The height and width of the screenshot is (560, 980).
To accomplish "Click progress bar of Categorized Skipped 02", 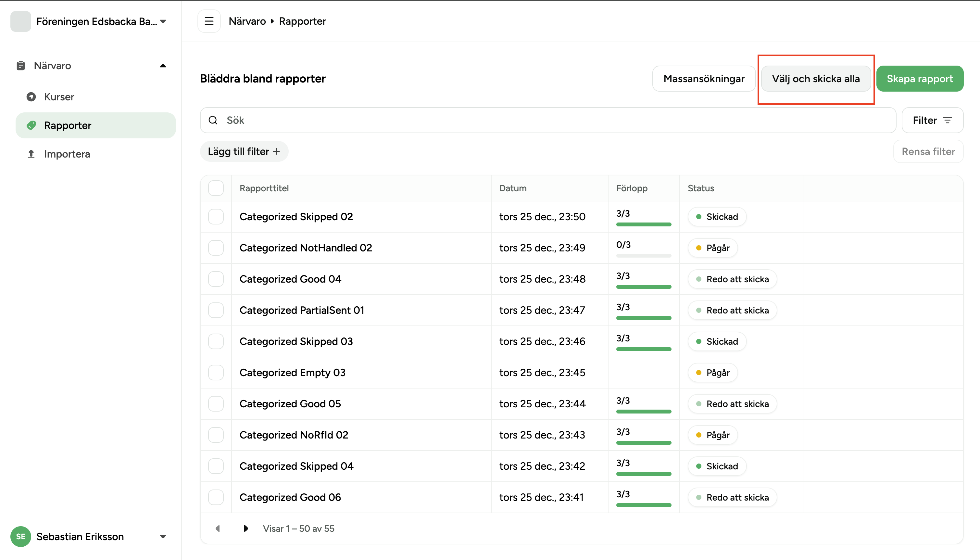I will coord(644,224).
